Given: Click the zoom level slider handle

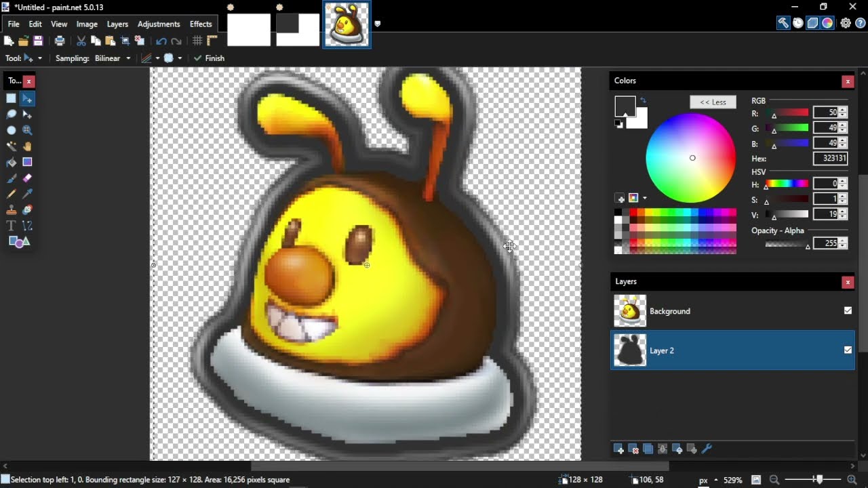Looking at the screenshot, I should tap(819, 480).
